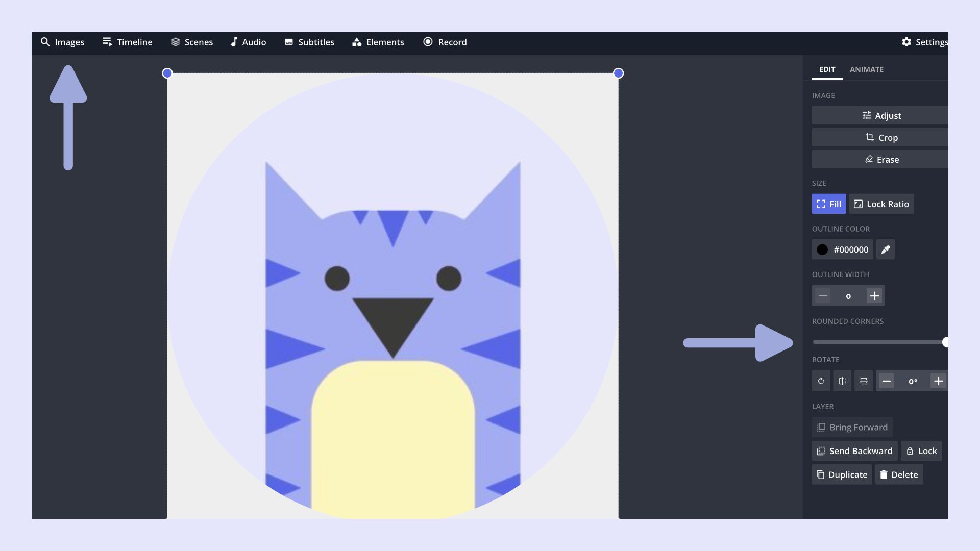Flip image vertically icon
980x551 pixels.
[864, 381]
